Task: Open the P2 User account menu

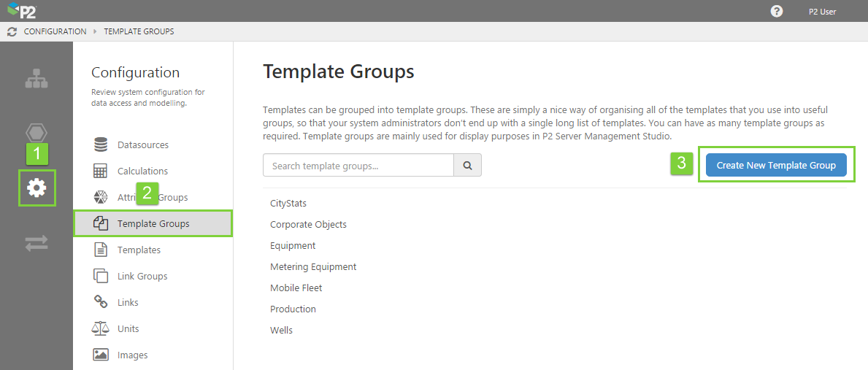Action: [x=822, y=12]
